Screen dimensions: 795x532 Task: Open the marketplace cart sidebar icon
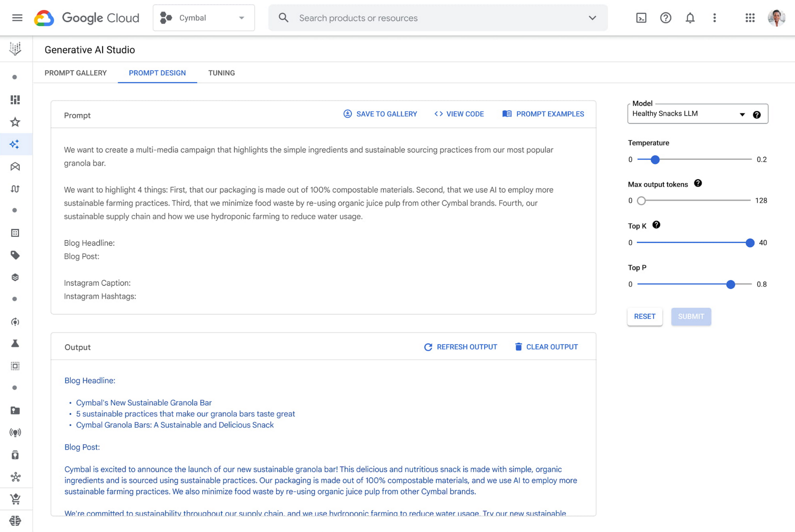15,499
